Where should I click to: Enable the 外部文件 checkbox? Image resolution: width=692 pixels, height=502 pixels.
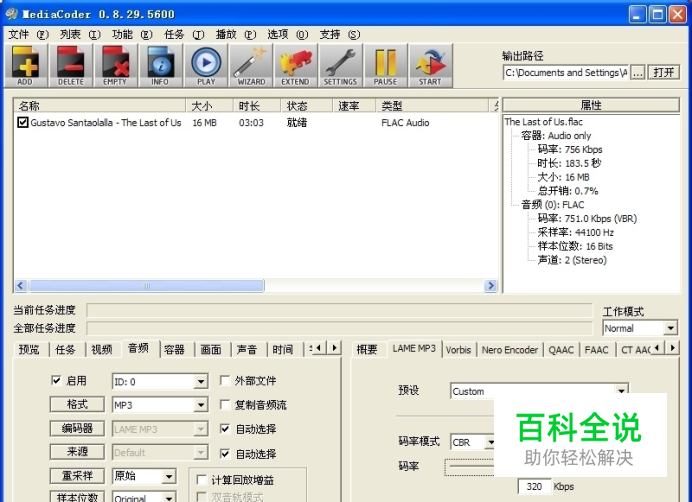point(225,380)
